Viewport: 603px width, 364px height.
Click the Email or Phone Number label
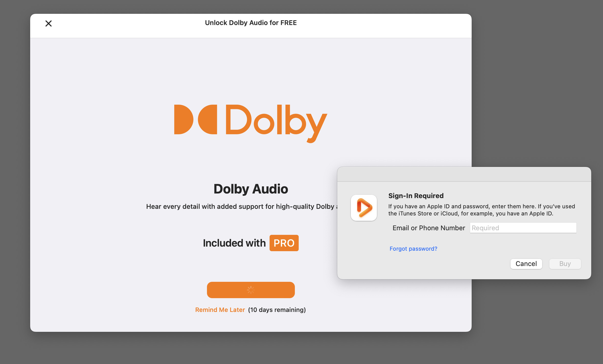[x=428, y=228]
